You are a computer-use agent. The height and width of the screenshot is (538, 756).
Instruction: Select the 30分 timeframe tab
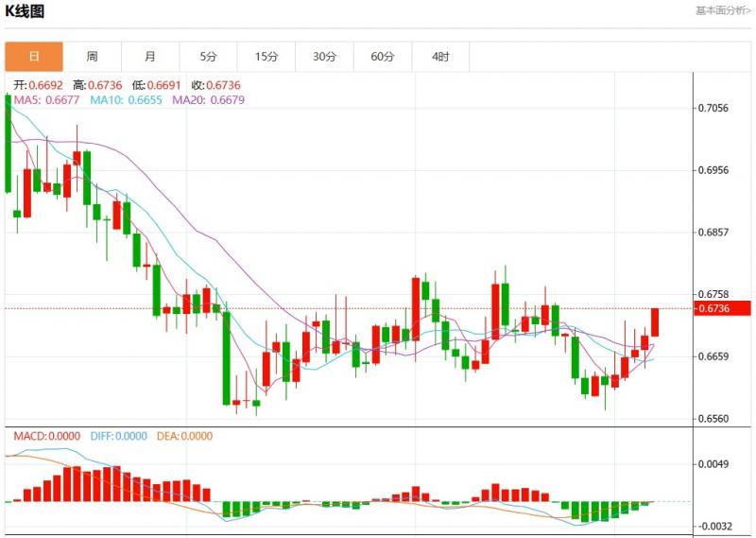[x=324, y=57]
